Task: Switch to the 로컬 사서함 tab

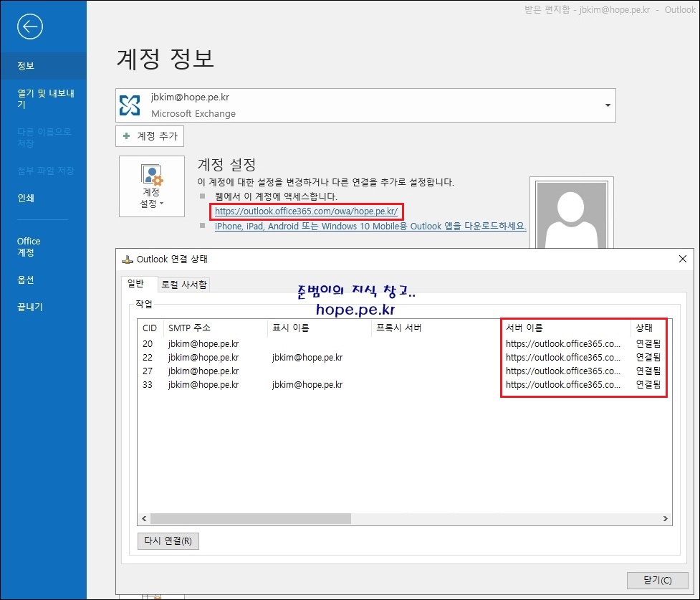Action: point(184,285)
